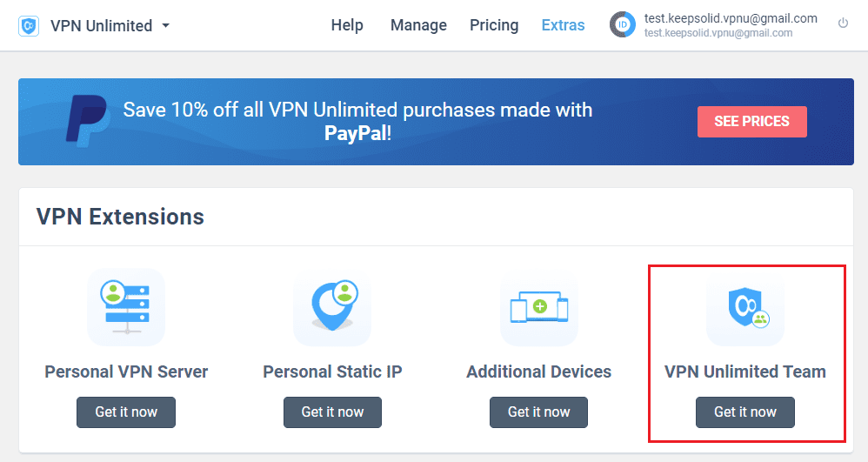The width and height of the screenshot is (868, 462).
Task: Click the PayPal logo in banner
Action: point(86,121)
